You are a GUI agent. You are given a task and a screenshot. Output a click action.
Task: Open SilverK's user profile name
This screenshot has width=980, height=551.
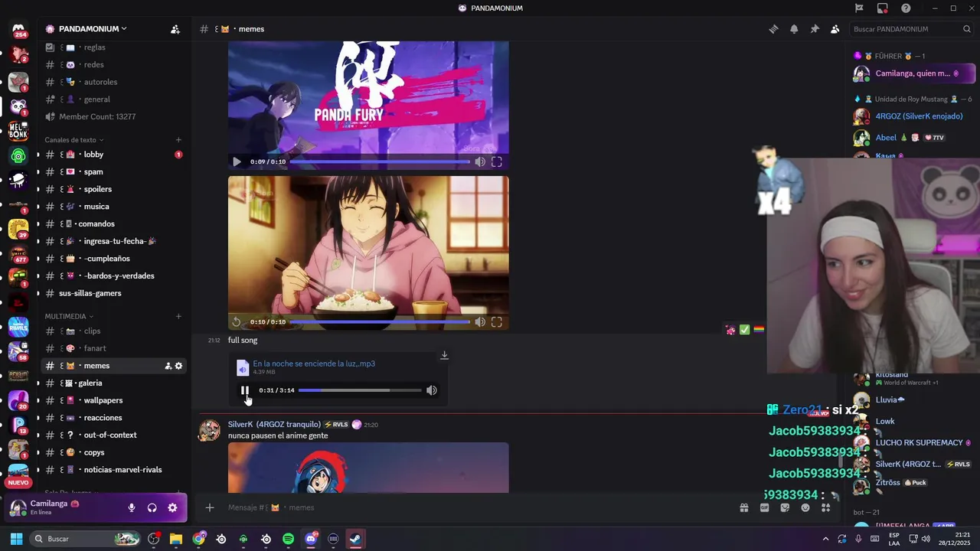tap(274, 424)
